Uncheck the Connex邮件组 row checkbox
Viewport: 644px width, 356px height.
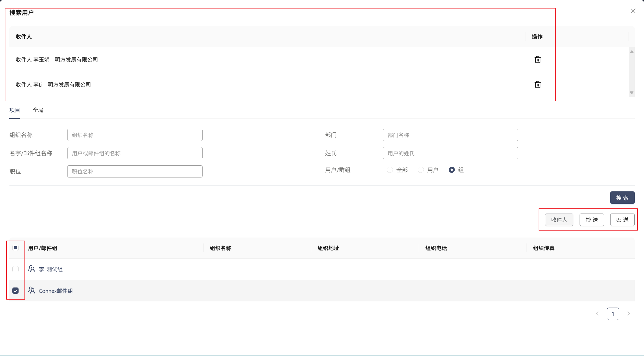tap(15, 291)
